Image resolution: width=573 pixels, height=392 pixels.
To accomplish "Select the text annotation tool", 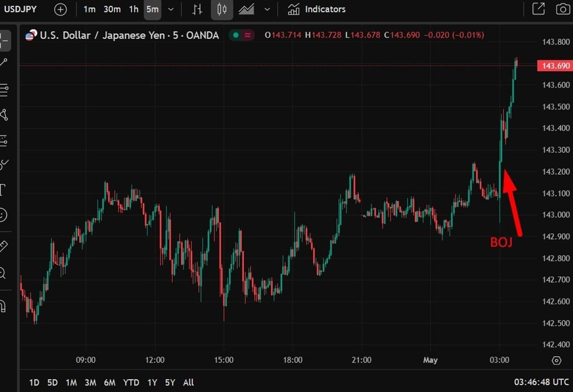I will [3, 189].
